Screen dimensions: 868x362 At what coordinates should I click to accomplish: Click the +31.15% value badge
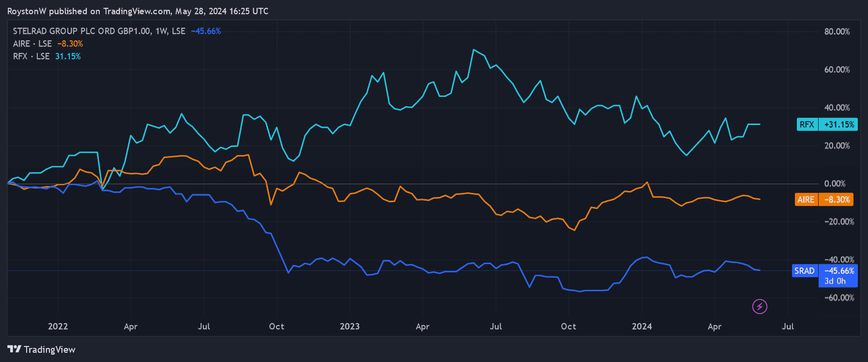tap(838, 125)
